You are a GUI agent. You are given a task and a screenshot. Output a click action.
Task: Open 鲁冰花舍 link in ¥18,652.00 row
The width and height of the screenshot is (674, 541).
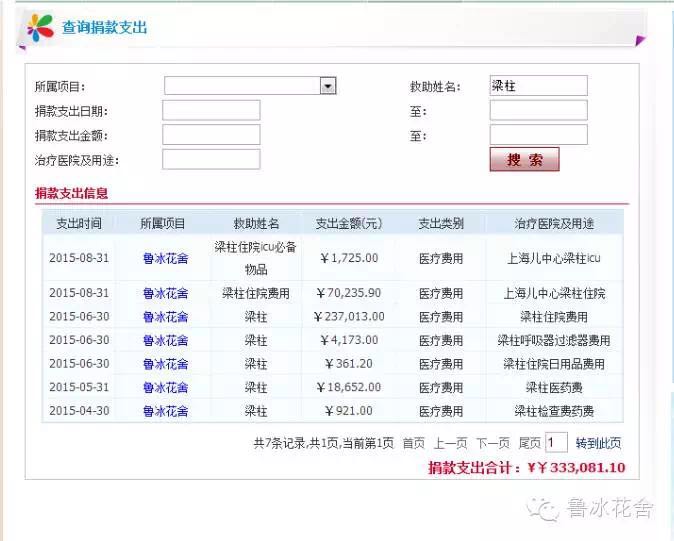click(x=165, y=388)
